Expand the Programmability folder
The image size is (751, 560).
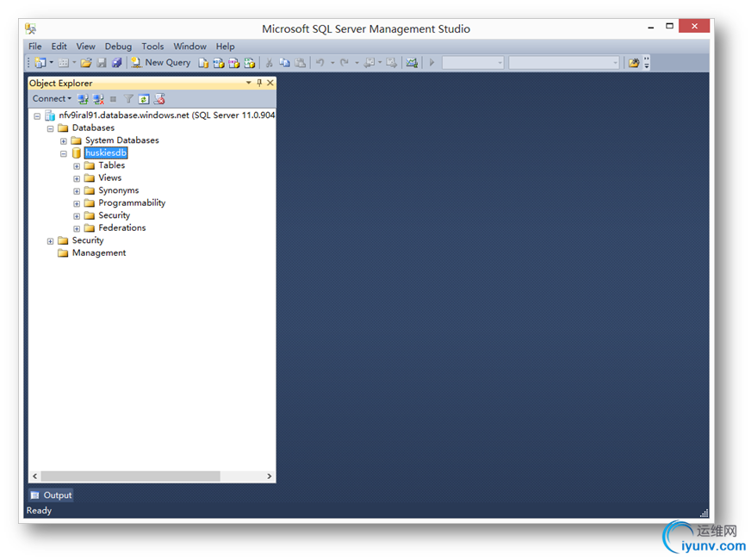[77, 203]
